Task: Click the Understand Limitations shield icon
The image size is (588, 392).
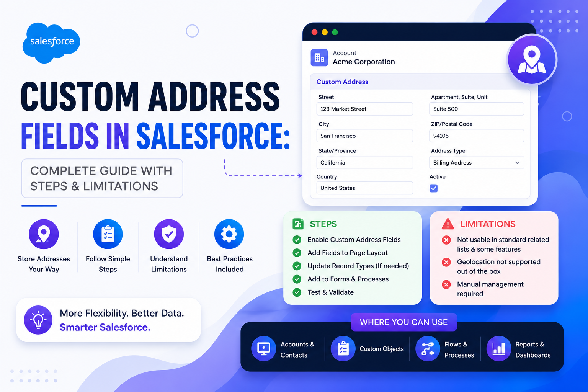Action: coord(169,234)
